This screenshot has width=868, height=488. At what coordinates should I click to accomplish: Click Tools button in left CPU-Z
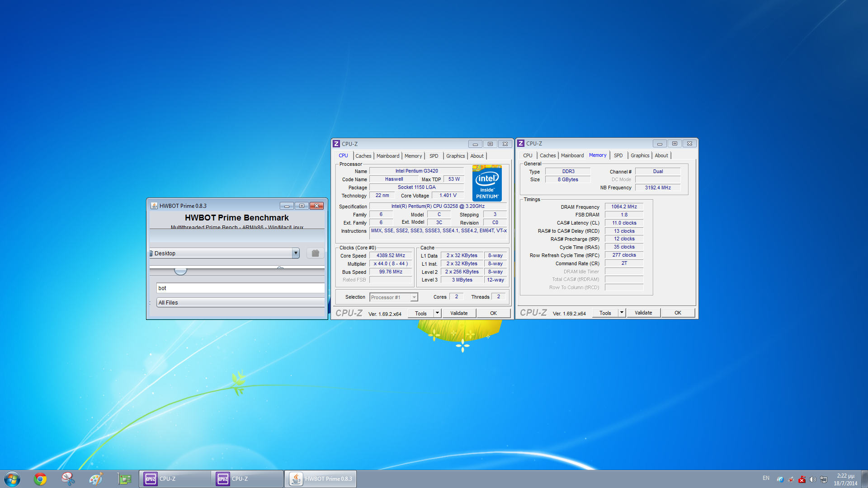click(421, 313)
